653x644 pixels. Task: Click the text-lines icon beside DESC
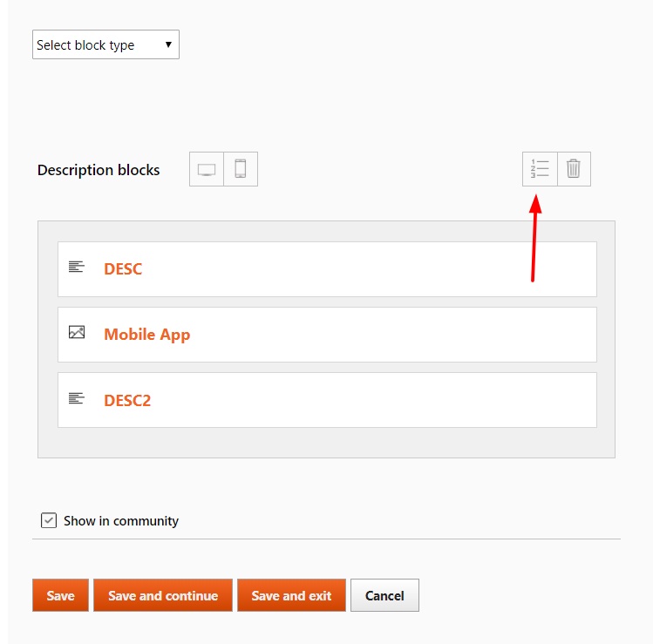click(77, 267)
